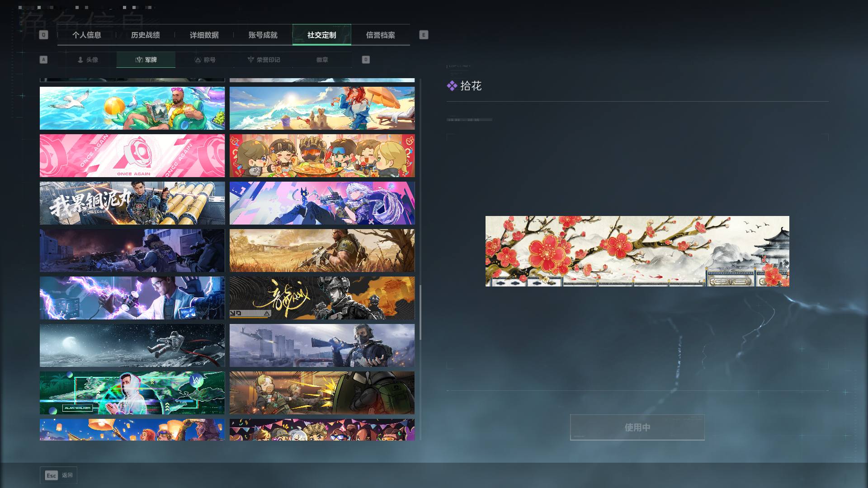
Task: Open the 荣誉印记 sub-tab
Action: [x=264, y=60]
